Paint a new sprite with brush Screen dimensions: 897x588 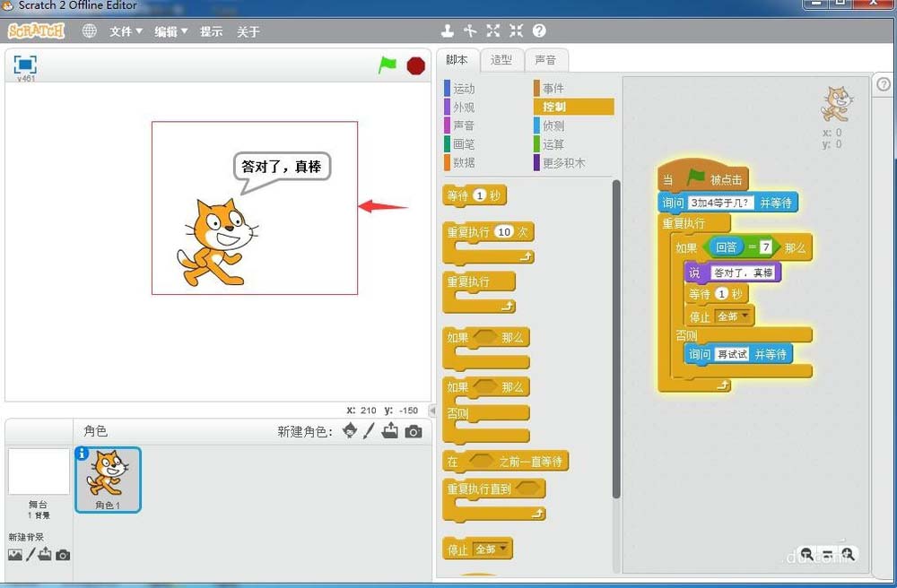(x=369, y=431)
